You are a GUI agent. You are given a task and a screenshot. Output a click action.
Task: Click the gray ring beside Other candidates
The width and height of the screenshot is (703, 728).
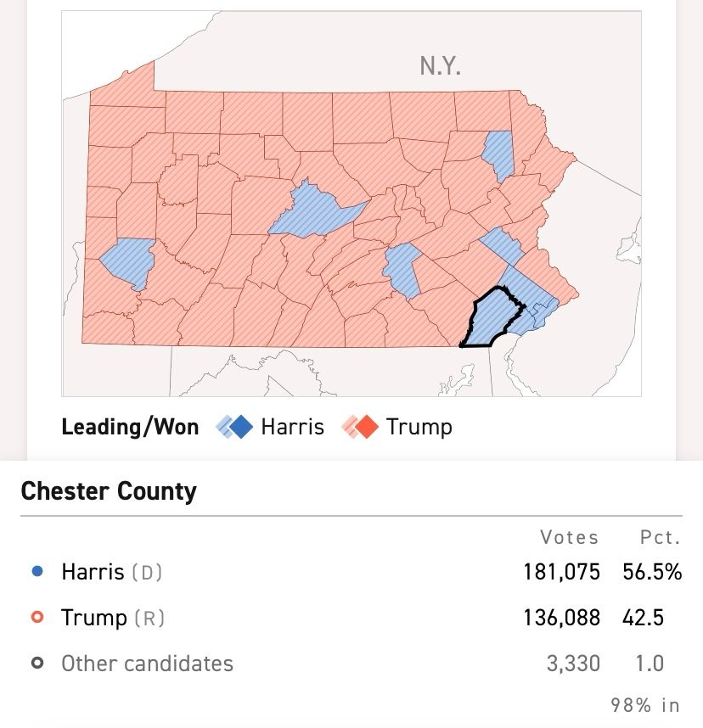[x=37, y=663]
